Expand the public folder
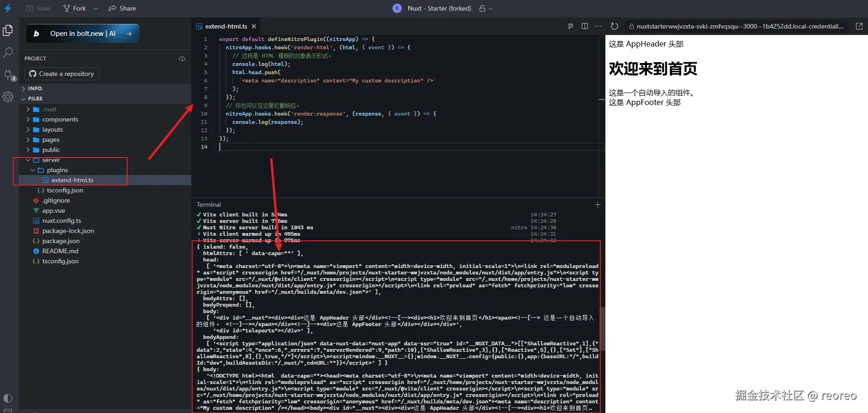Screen dimensions: 868x413 tap(105, 150)
